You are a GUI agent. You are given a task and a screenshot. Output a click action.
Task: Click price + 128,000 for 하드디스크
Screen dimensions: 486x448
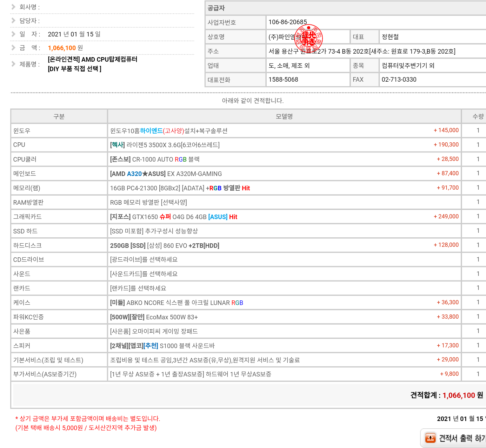446,245
